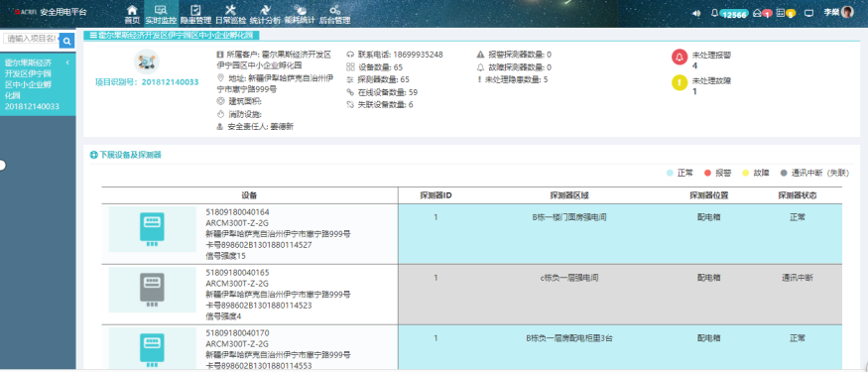This screenshot has height=372, width=868.
Task: Click 信号强度15 text
Action: pos(225,256)
